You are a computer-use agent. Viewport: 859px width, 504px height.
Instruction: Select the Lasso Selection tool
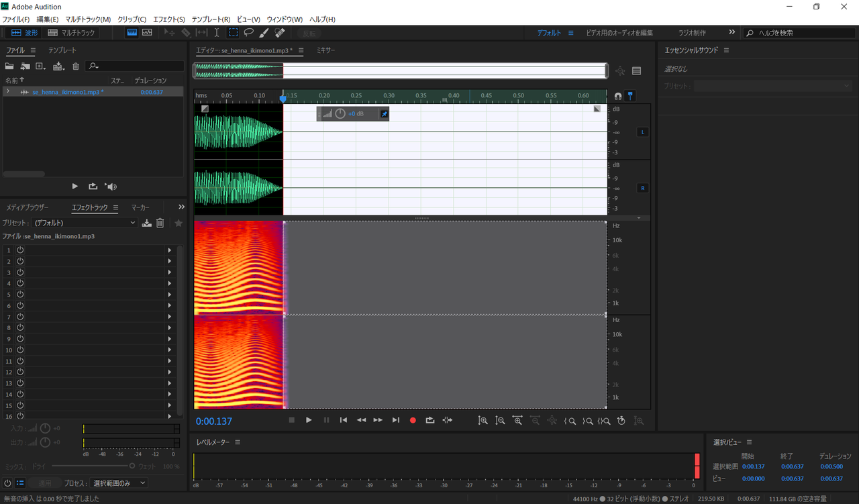pos(248,32)
